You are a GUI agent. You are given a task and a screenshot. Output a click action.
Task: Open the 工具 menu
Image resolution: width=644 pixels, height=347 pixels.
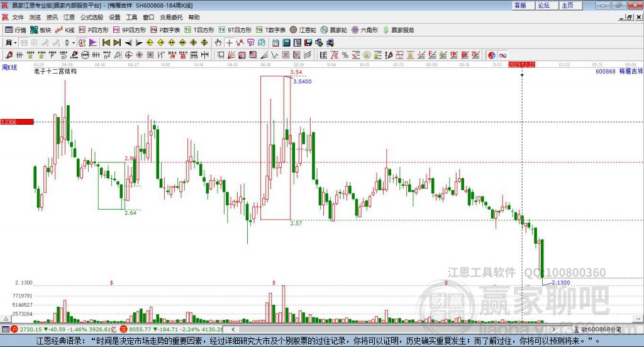(131, 17)
